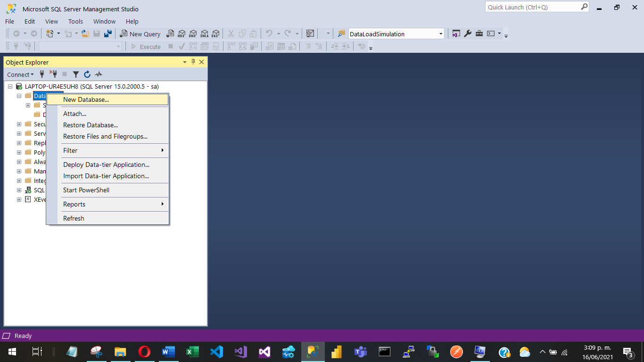Collapse the LAPTOP-UR4E5UH8 server node
The height and width of the screenshot is (362, 644).
pos(10,87)
